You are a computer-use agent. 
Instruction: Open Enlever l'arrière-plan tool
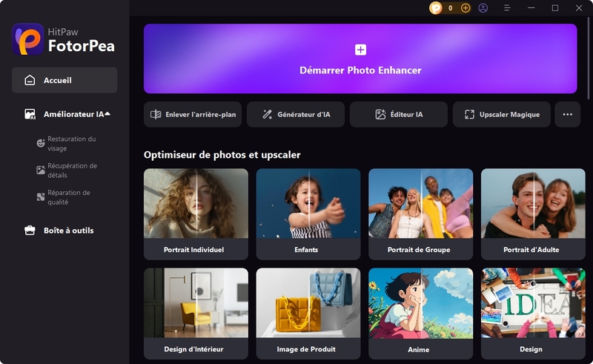tap(193, 114)
